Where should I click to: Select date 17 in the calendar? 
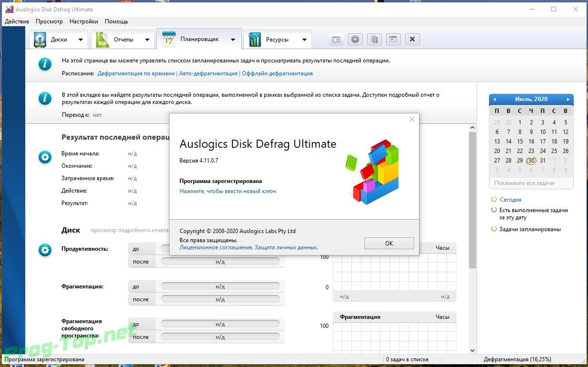click(543, 141)
